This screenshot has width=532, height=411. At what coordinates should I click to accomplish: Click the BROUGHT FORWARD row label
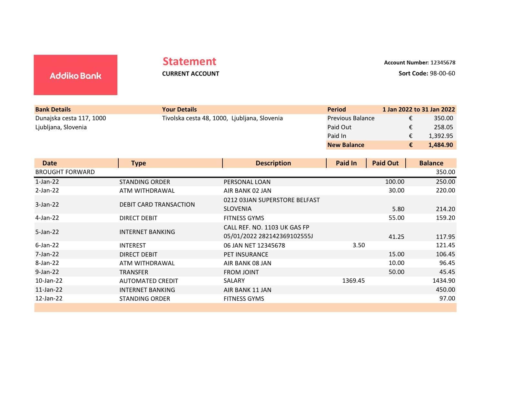pyautogui.click(x=65, y=172)
